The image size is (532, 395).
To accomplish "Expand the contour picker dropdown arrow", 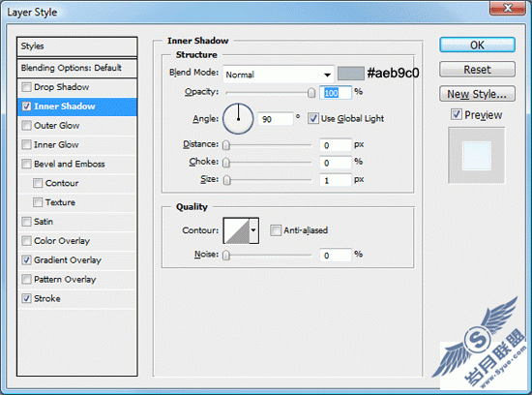I will (x=254, y=231).
